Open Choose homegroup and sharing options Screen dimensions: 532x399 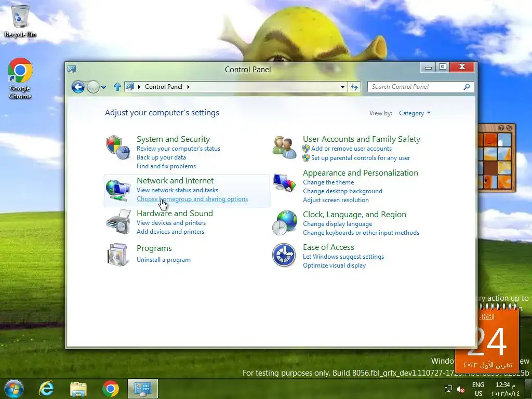point(192,199)
